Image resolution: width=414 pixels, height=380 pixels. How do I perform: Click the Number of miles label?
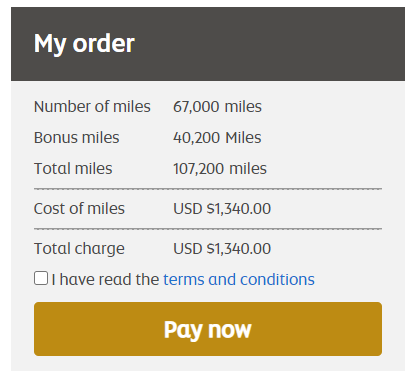click(x=92, y=107)
